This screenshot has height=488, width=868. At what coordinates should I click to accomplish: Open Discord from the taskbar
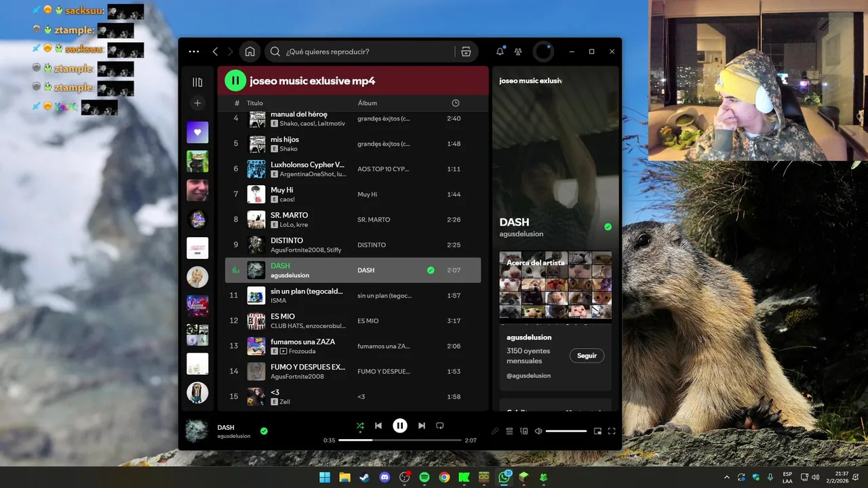coord(384,477)
